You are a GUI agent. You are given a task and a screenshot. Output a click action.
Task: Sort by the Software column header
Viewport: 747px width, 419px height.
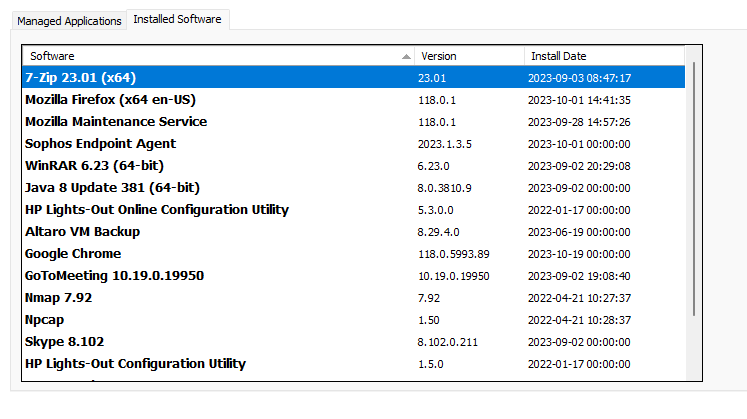218,56
